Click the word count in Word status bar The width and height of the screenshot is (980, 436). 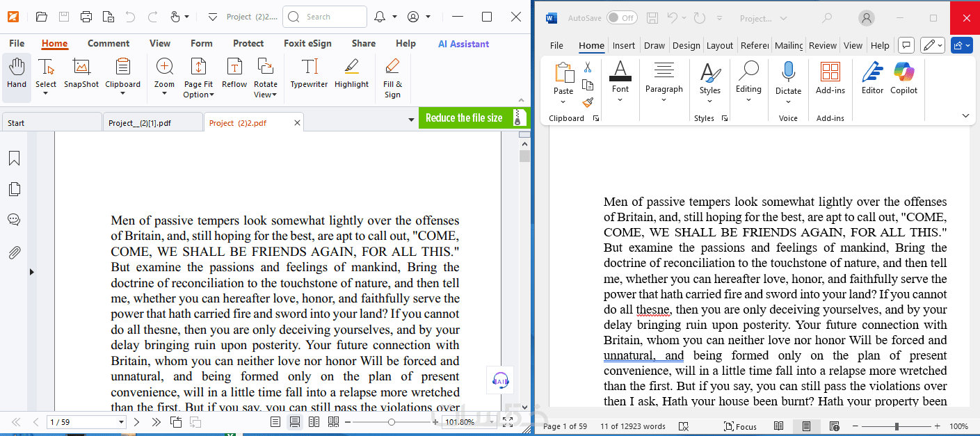click(633, 426)
